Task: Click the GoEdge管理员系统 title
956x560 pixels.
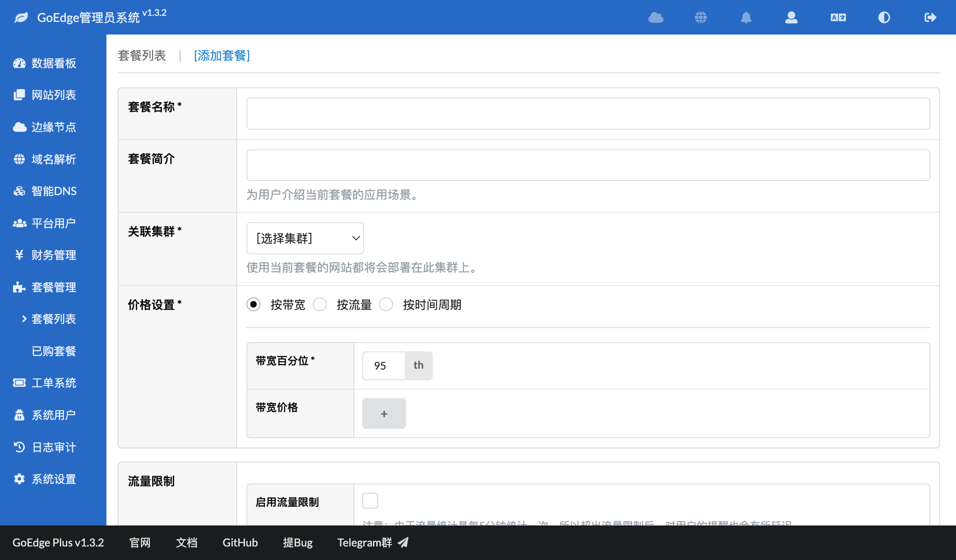Action: pos(88,18)
